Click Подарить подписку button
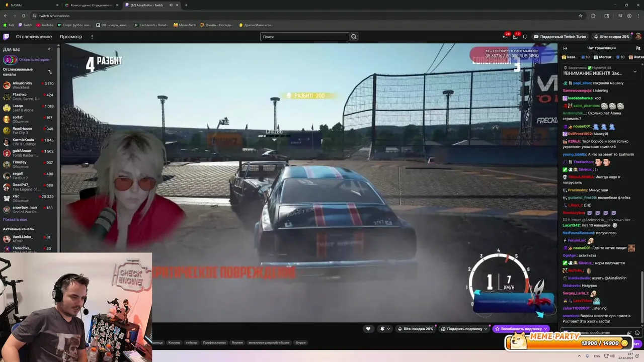 (465, 329)
